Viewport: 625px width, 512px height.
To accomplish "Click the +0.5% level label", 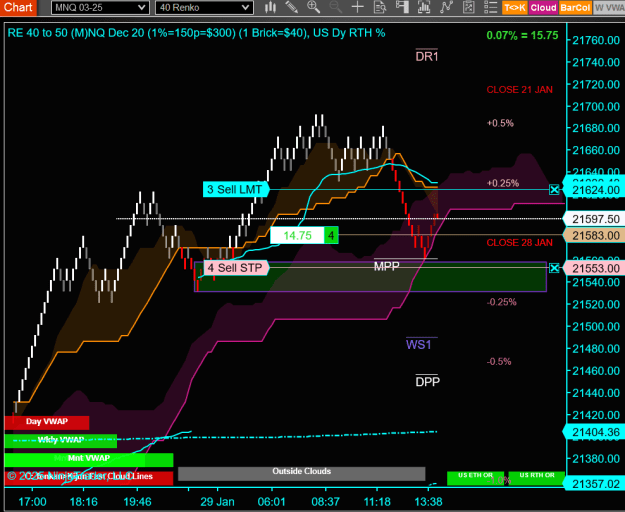I will tap(500, 123).
